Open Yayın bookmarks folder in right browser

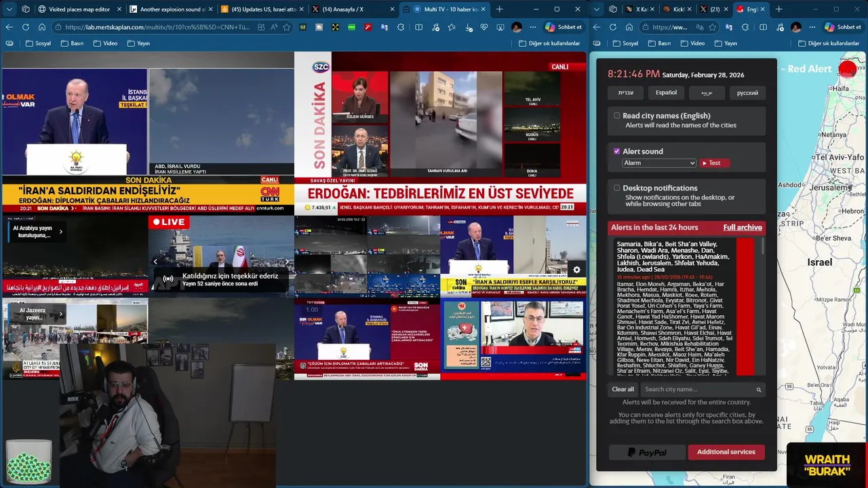pyautogui.click(x=725, y=43)
